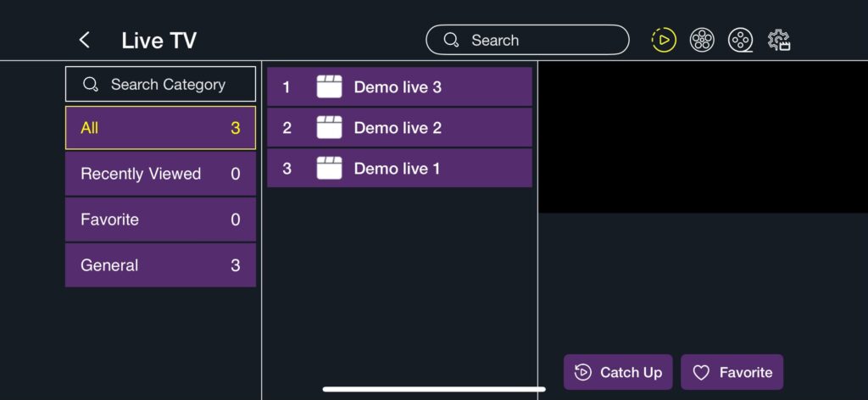Open the Live TV play icon in header
The image size is (868, 400).
[664, 40]
